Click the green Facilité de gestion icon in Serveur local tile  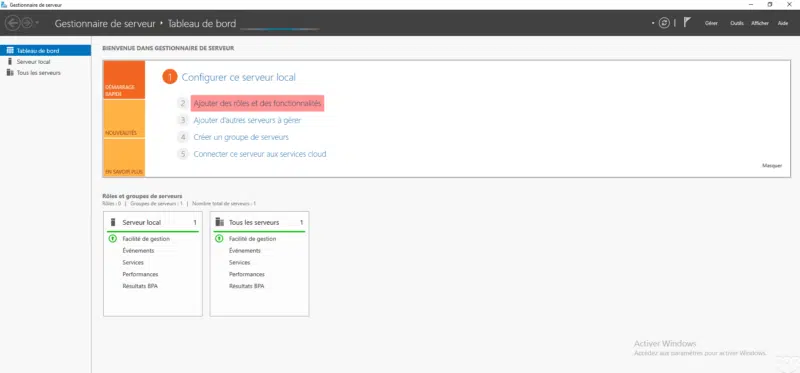click(113, 238)
